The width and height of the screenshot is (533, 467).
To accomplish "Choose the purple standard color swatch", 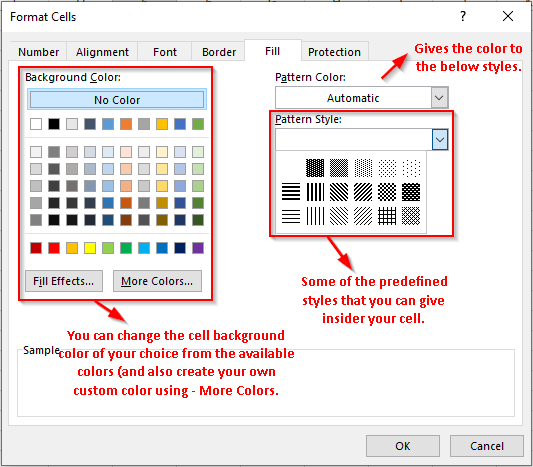I will (x=198, y=248).
